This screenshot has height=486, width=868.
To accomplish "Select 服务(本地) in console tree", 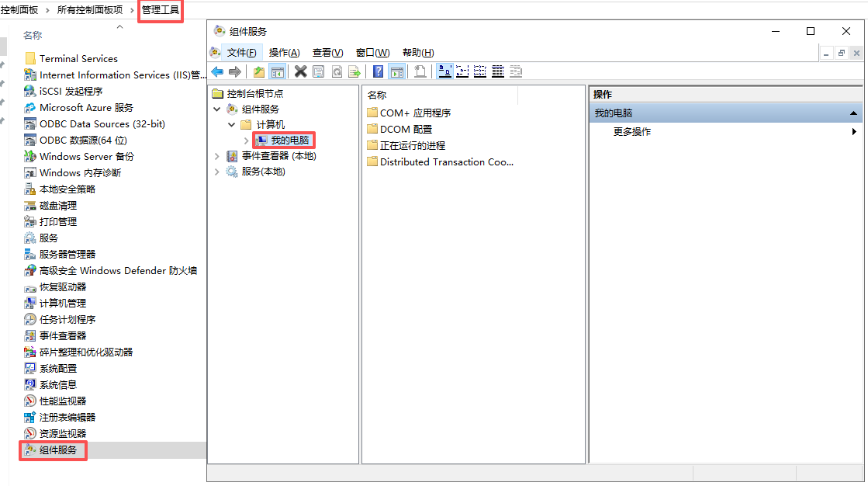I will [x=263, y=172].
